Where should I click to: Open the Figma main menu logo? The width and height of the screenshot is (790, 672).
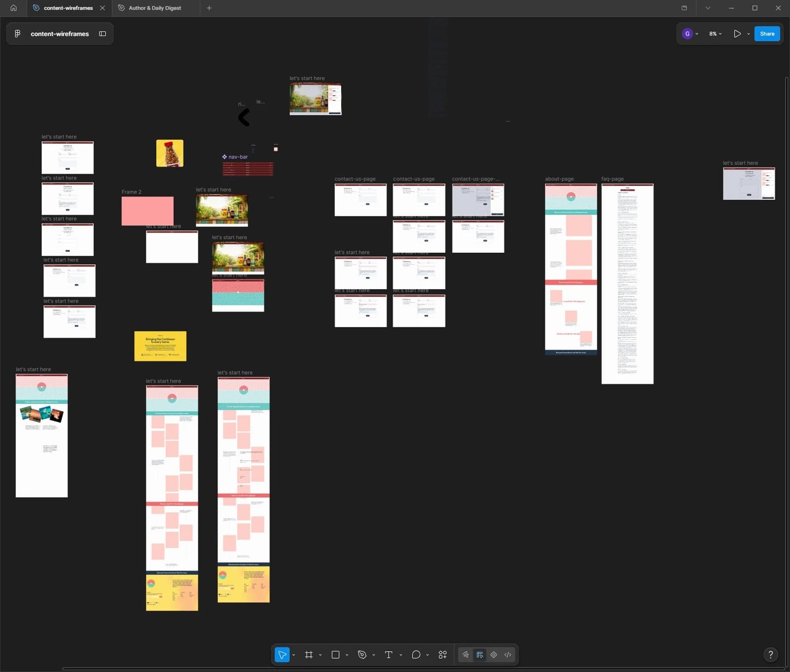coord(17,34)
